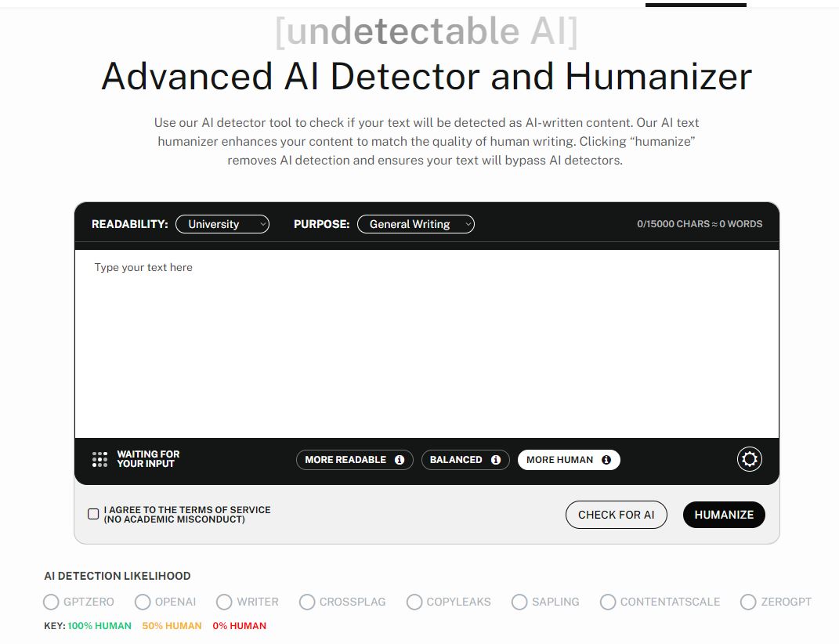839x644 pixels.
Task: Click the dark tab at top right
Action: [696, 4]
